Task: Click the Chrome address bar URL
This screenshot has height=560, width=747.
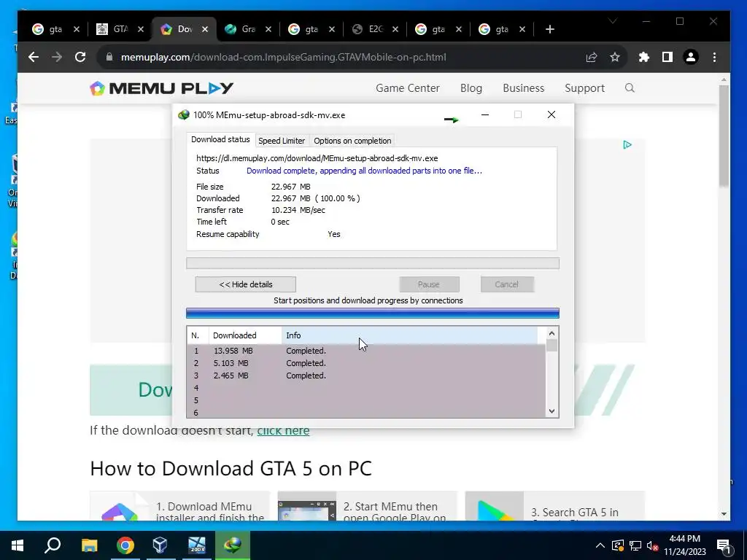Action: click(x=284, y=57)
